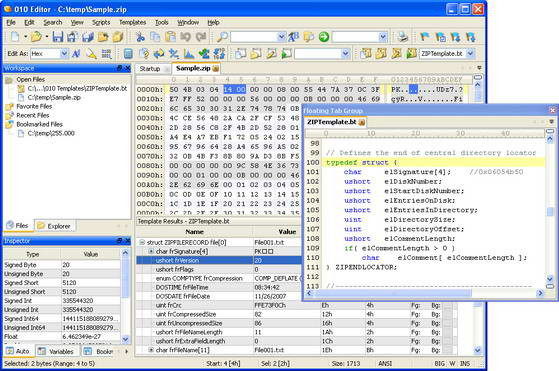Float the Workspace panel with its pin button

(119, 68)
